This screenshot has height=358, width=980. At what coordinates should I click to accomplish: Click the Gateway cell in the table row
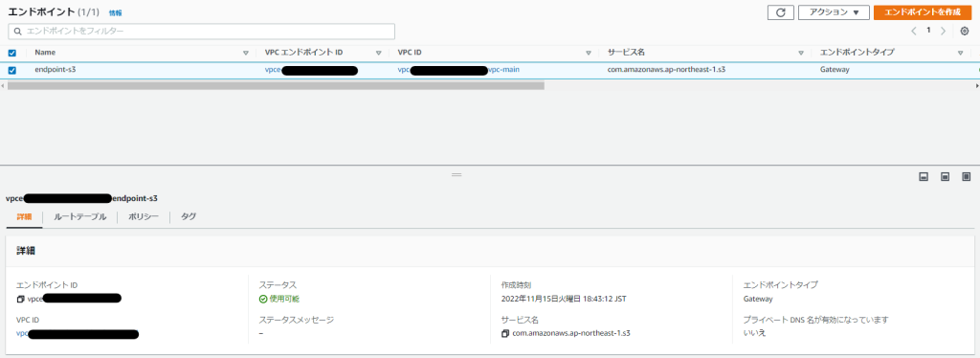click(x=835, y=70)
